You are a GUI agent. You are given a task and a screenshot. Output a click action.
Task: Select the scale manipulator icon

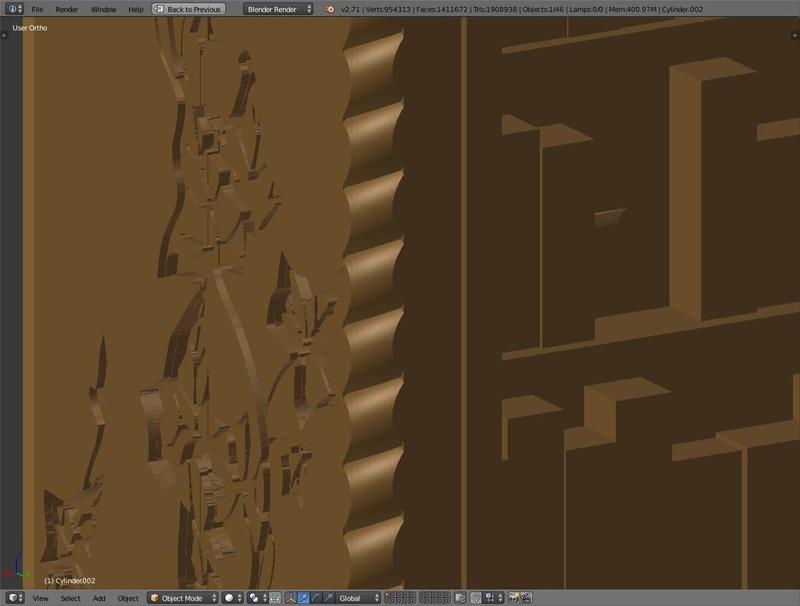[328, 597]
